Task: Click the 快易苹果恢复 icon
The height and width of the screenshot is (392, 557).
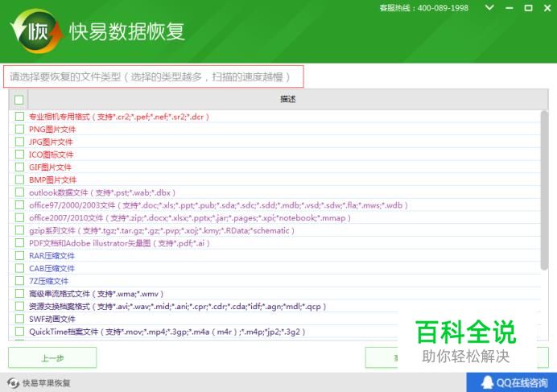Action: tap(13, 383)
